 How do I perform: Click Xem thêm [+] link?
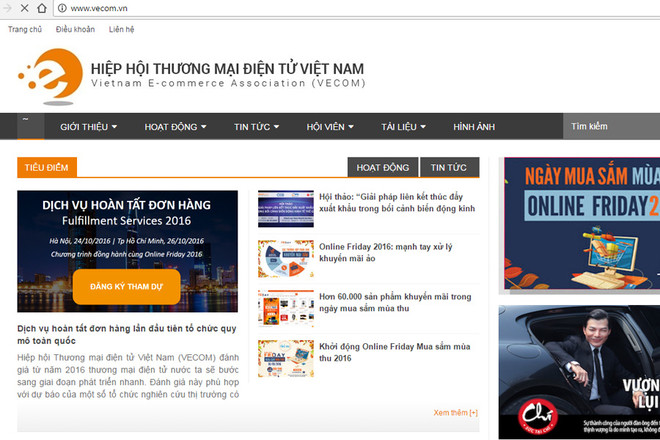click(x=456, y=413)
